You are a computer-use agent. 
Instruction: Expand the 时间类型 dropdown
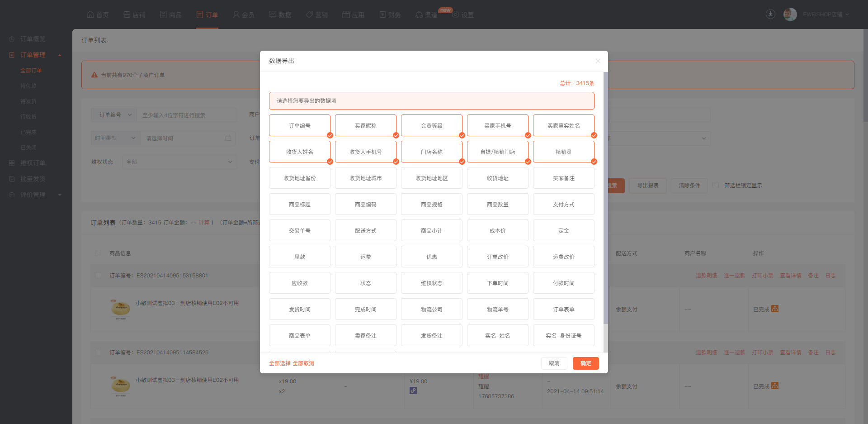115,138
